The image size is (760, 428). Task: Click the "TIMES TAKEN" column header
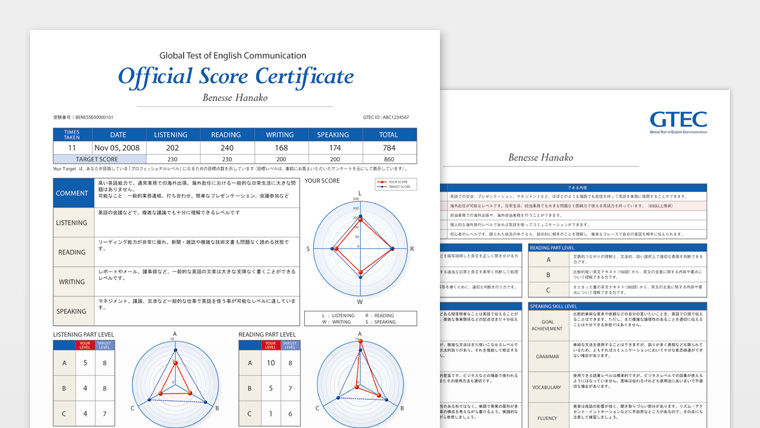click(x=72, y=135)
